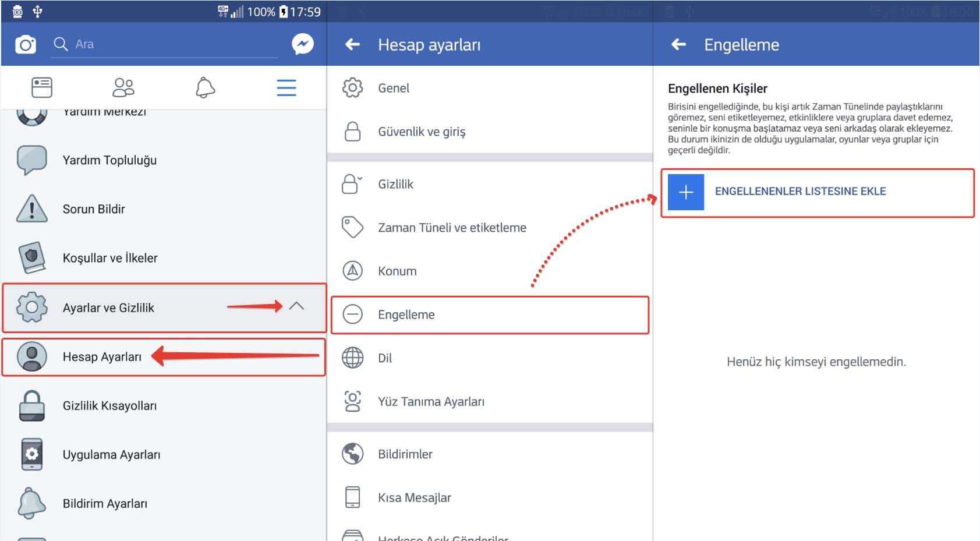
Task: Tap ENGELLENENLER LISTESINE EKLE link
Action: [x=800, y=192]
